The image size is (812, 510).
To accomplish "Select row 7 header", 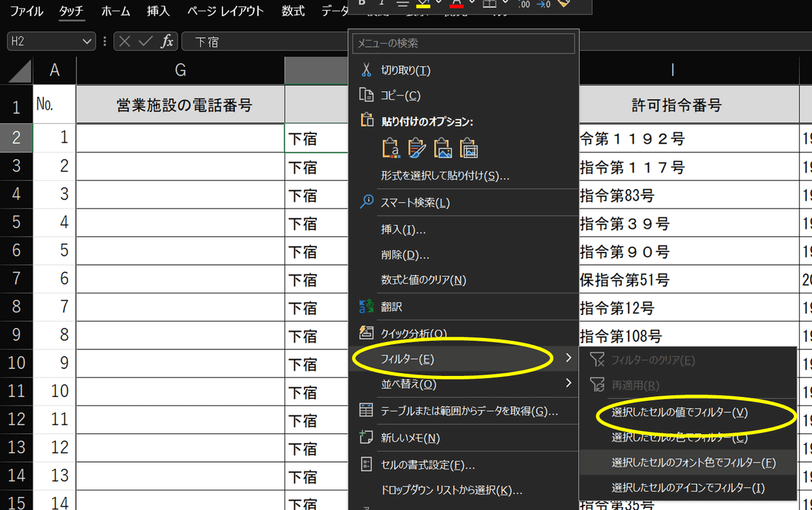I will pyautogui.click(x=16, y=279).
